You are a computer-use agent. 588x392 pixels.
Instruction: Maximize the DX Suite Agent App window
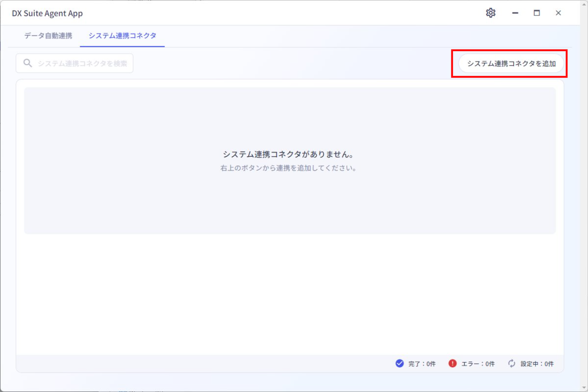click(537, 13)
